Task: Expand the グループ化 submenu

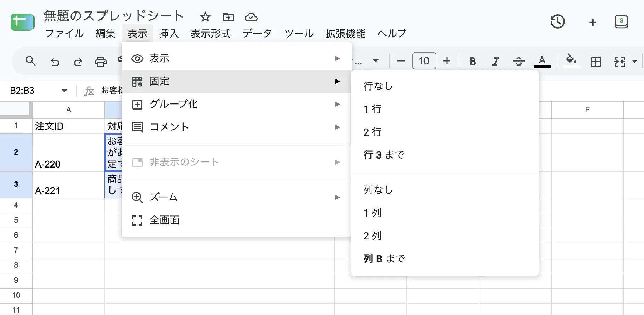Action: (237, 104)
